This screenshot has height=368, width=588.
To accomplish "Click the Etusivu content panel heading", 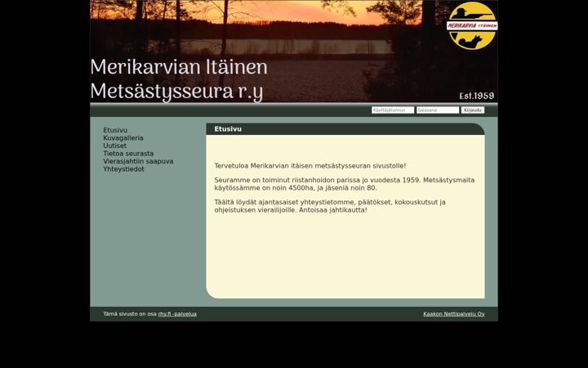I will pos(228,129).
